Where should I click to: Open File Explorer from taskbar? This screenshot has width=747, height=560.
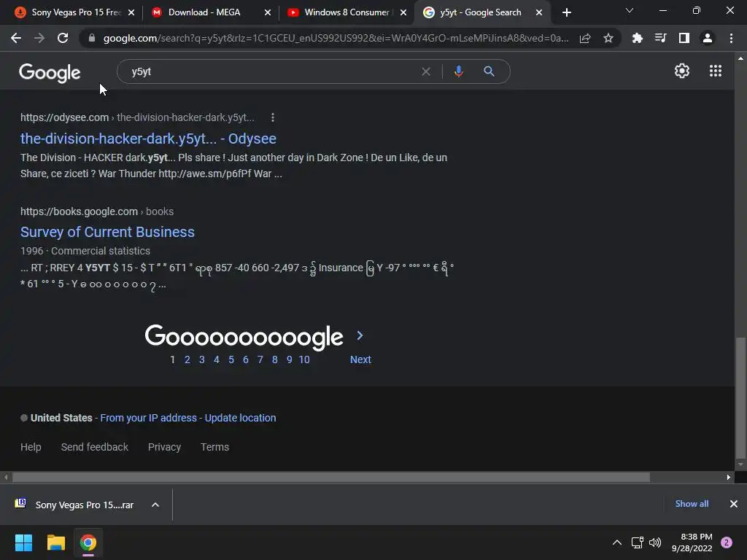tap(55, 542)
